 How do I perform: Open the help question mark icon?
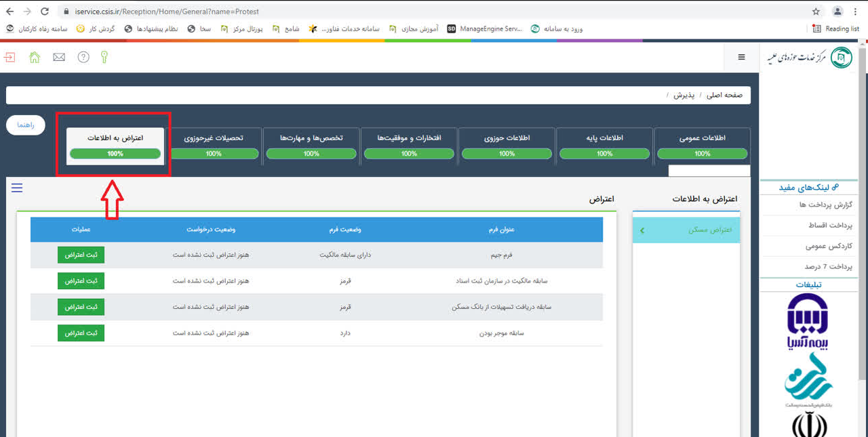coord(83,58)
